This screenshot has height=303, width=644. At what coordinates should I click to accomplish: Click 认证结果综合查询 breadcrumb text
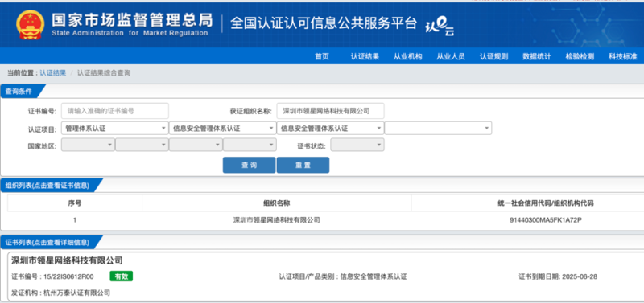coord(104,73)
